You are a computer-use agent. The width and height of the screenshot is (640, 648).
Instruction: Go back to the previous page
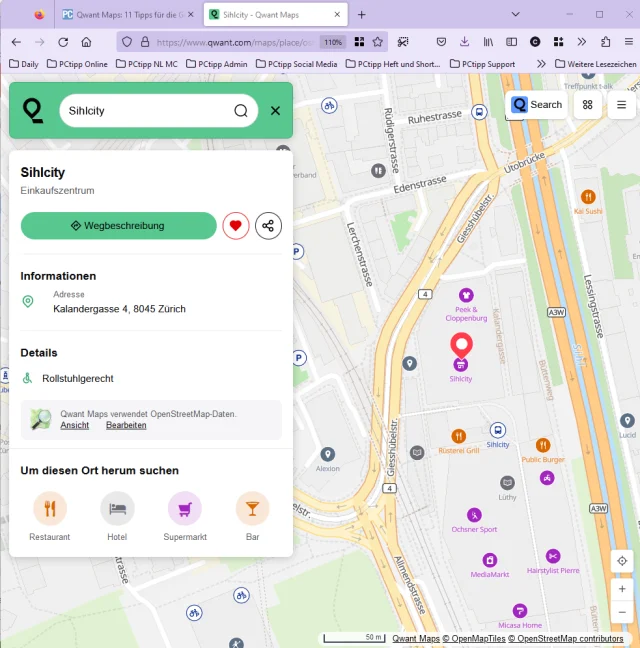(x=16, y=42)
